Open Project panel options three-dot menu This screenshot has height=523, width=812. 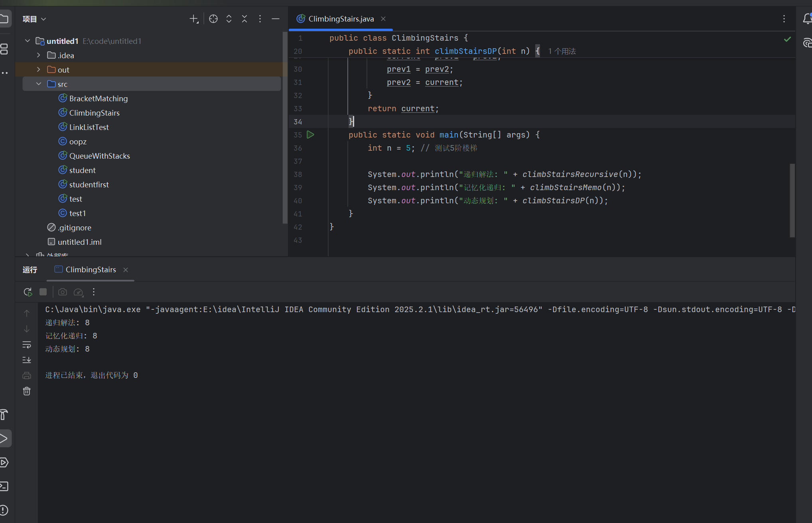260,19
